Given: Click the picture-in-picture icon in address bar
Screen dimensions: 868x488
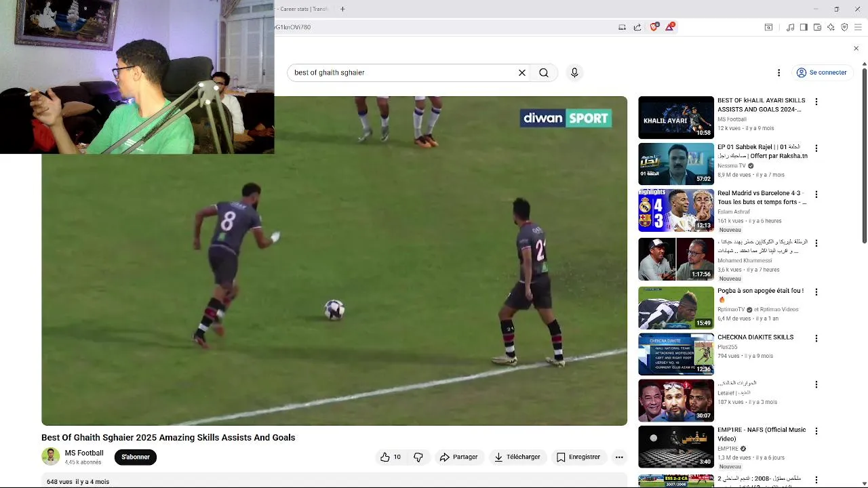Looking at the screenshot, I should click(x=622, y=27).
